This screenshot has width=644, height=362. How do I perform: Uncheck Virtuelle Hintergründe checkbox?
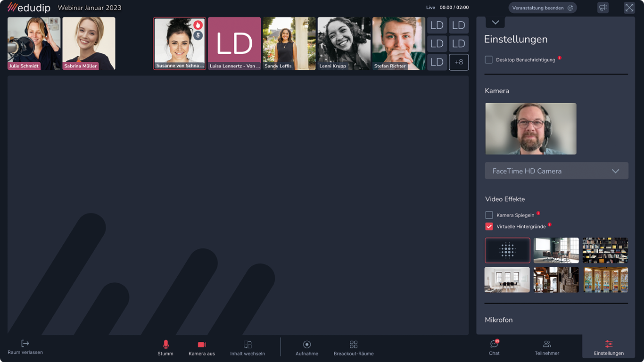489,227
